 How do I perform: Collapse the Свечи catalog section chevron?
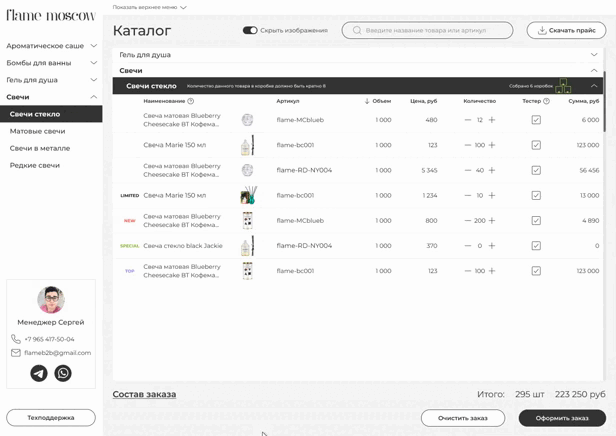point(594,70)
